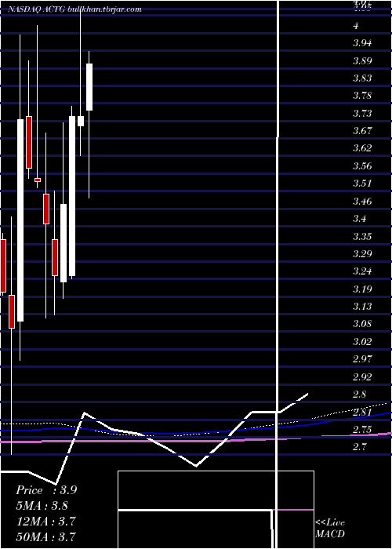392x549 pixels.
Task: Click the 2.97 price axis label
Action: [x=362, y=359]
